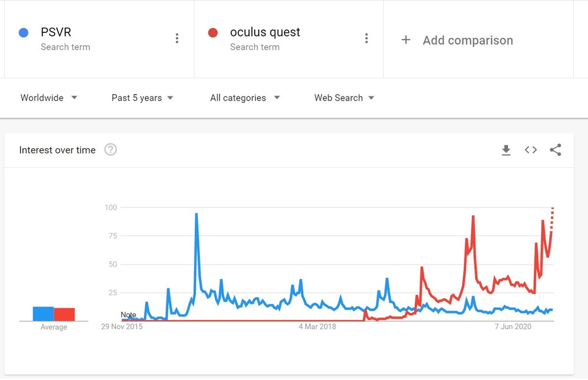Viewport: 588px width, 380px height.
Task: Click the red oculus quest color dot
Action: (x=213, y=32)
